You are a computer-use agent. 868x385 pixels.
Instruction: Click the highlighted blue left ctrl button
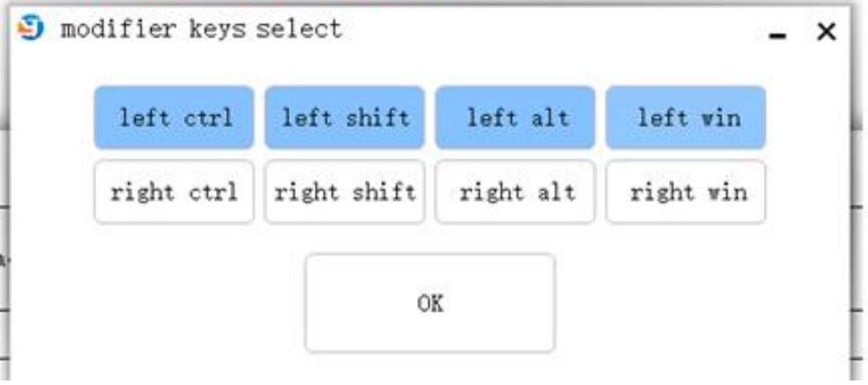point(174,118)
